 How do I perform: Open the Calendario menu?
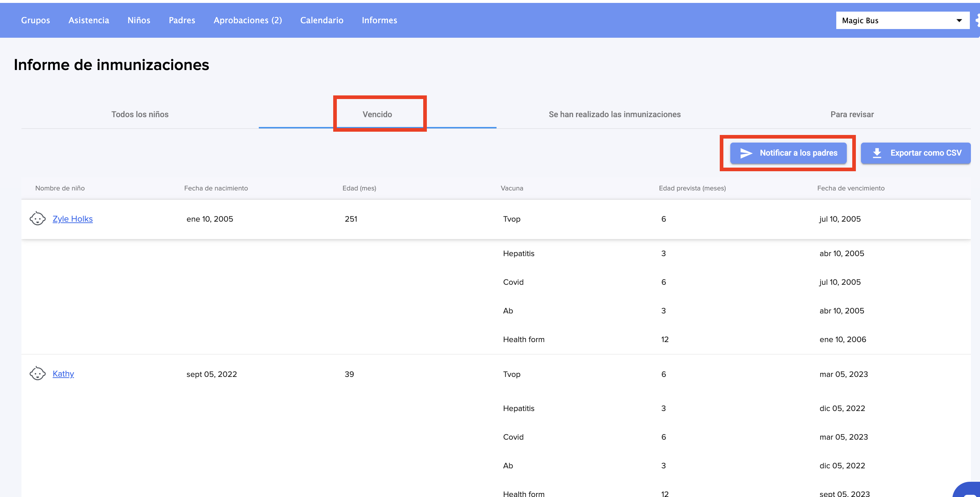(322, 20)
